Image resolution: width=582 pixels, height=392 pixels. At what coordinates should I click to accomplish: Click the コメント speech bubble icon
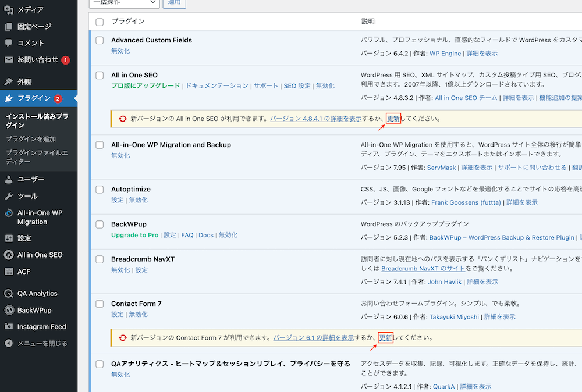(x=9, y=43)
